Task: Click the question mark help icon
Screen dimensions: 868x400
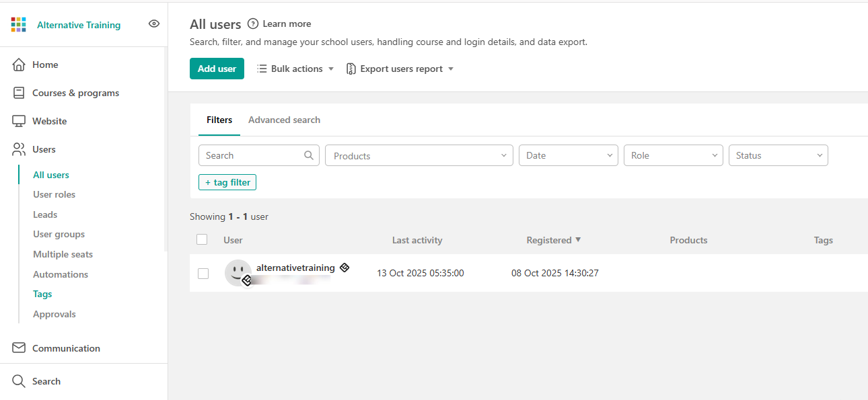Action: (x=253, y=24)
